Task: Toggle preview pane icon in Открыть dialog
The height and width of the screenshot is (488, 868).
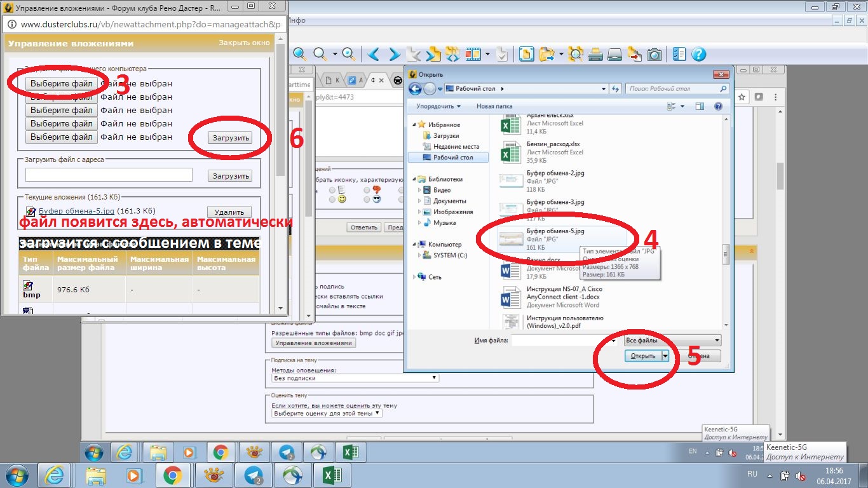Action: point(700,106)
